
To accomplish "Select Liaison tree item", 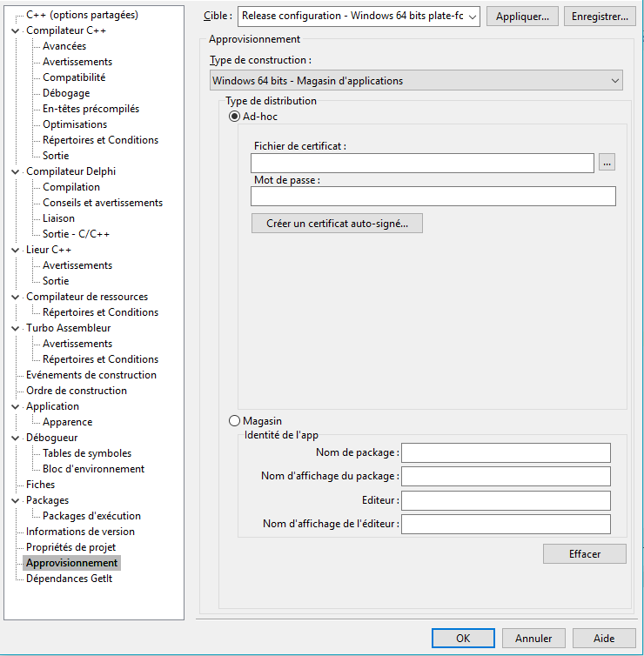I will 58,218.
